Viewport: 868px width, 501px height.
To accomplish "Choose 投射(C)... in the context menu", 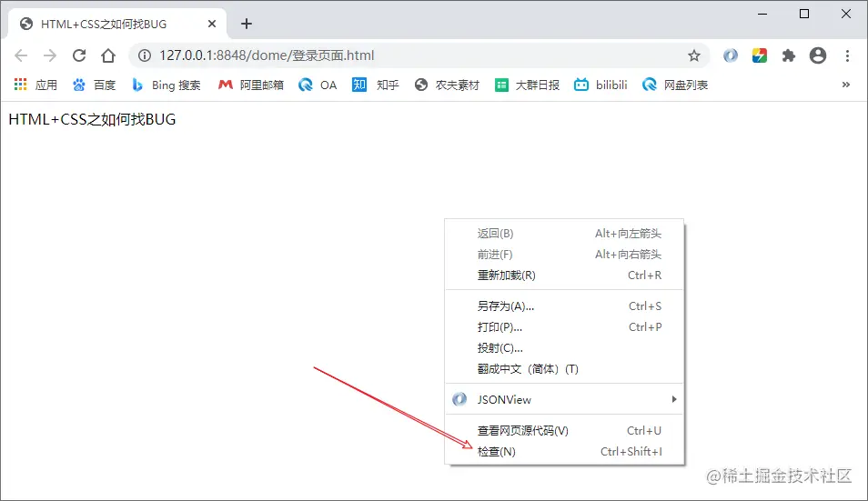I will pyautogui.click(x=565, y=348).
